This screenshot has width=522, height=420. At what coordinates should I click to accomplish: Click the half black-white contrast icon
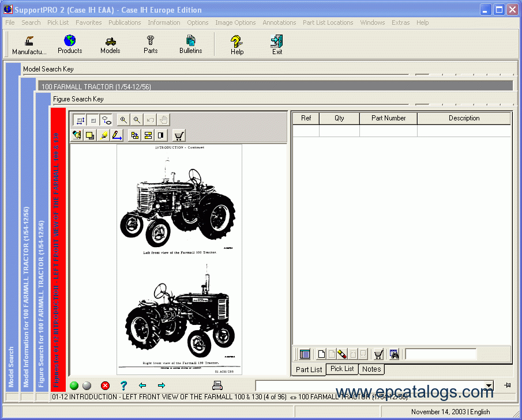[x=161, y=135]
